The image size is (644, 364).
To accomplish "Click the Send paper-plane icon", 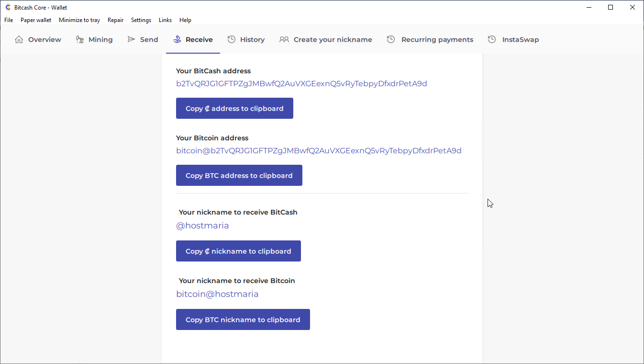I will [131, 39].
